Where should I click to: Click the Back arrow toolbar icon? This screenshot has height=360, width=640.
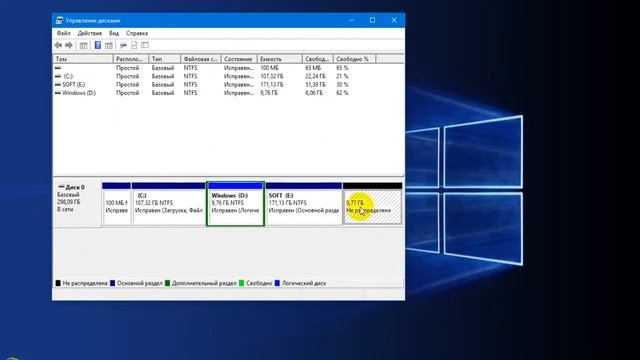58,45
